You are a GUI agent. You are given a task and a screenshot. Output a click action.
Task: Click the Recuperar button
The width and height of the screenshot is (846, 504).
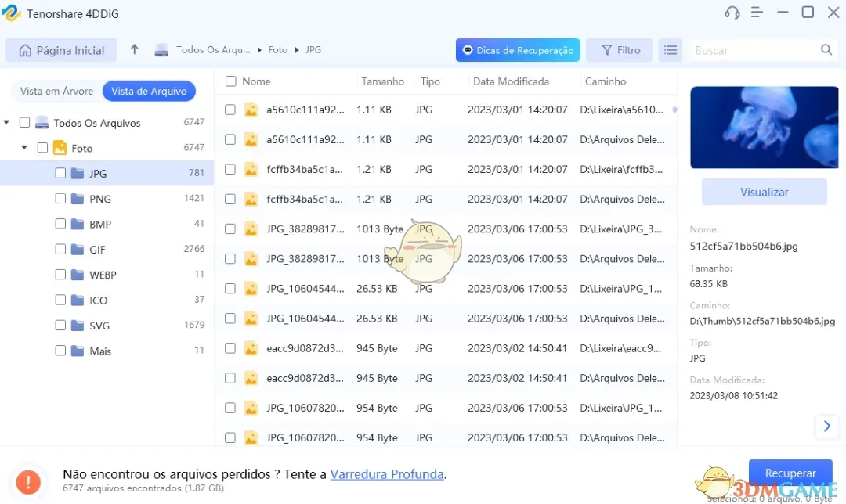(x=790, y=473)
